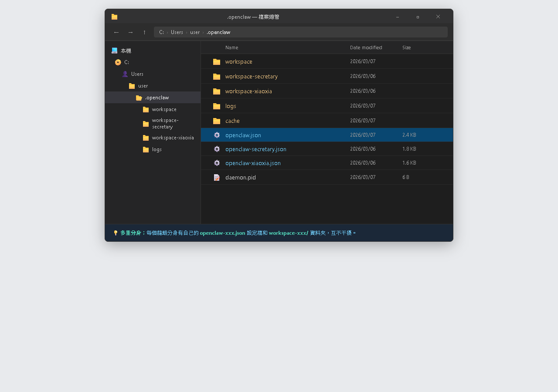
Task: Open the workspace folder in file list
Action: point(238,61)
